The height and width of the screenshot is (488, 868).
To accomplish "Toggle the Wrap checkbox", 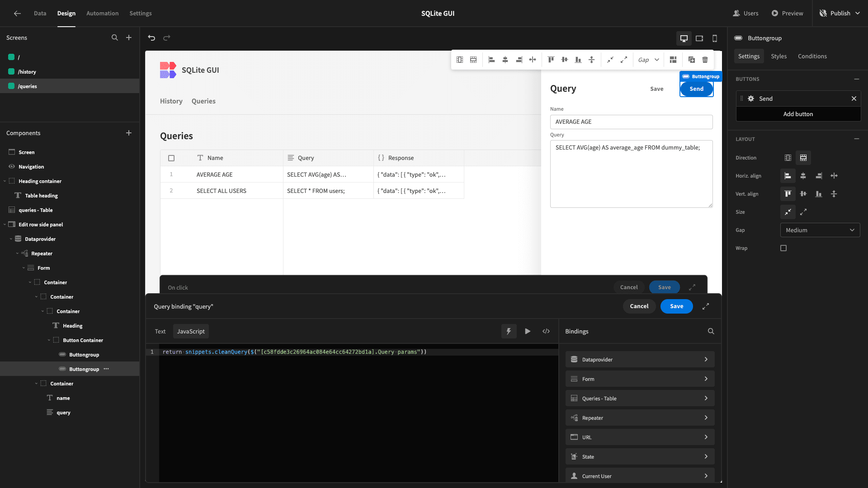I will coord(783,248).
